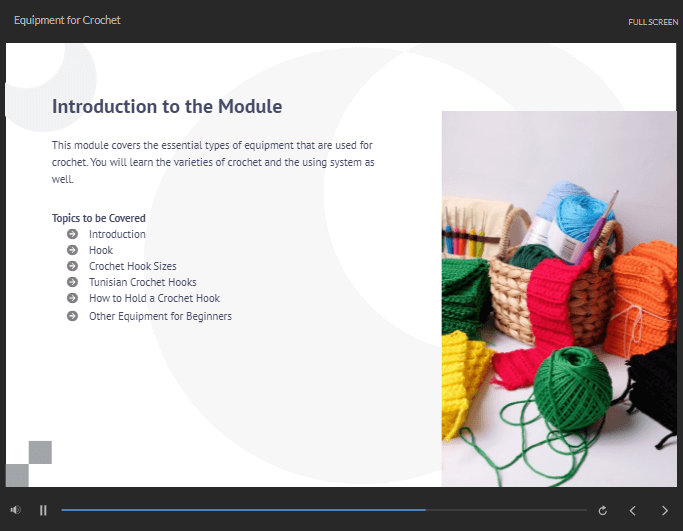Screen dimensions: 683x531
Task: Select the Topics to be Covered heading
Action: point(98,218)
